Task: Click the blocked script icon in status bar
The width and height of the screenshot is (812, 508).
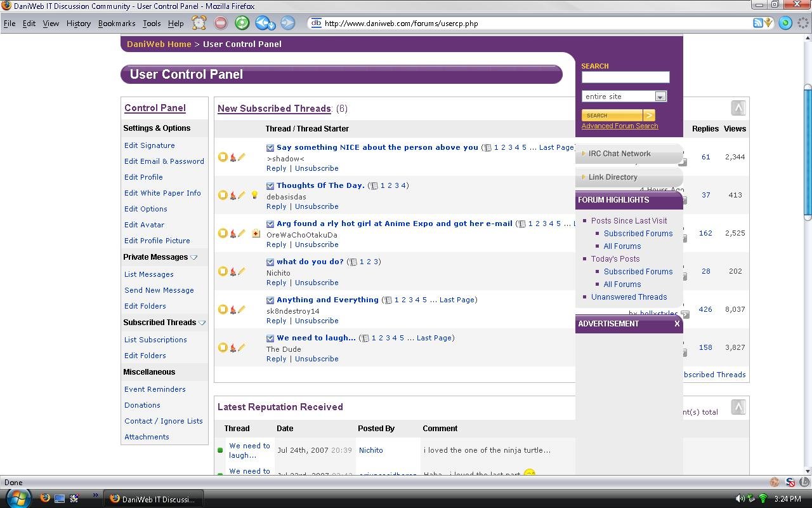Action: point(790,483)
